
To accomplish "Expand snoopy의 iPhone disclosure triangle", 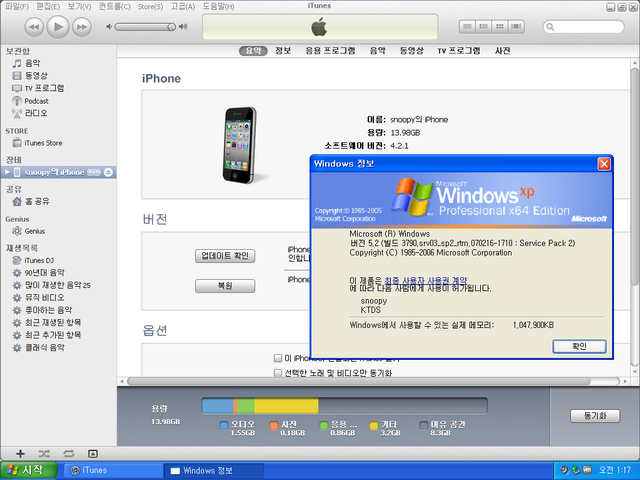I will tap(7, 172).
